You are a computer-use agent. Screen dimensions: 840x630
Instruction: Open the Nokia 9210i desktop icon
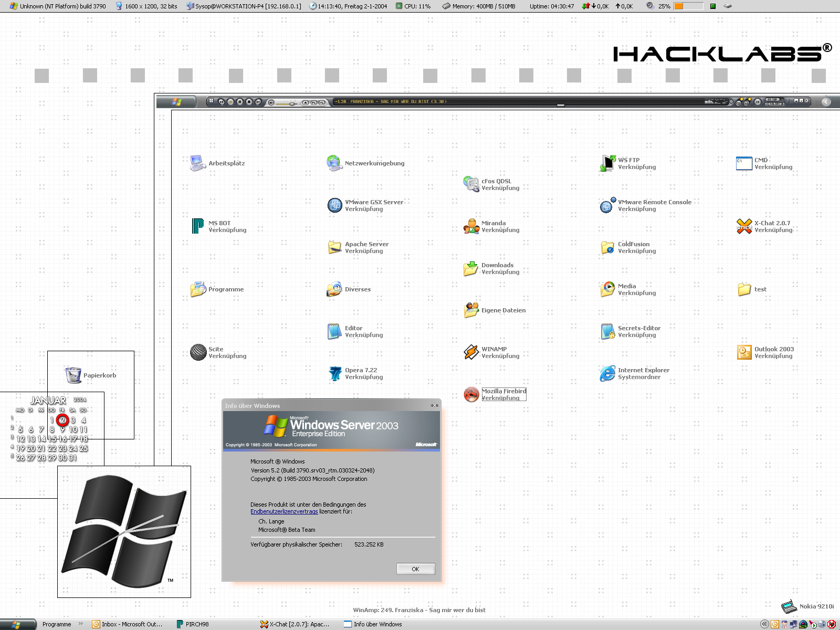tap(789, 606)
